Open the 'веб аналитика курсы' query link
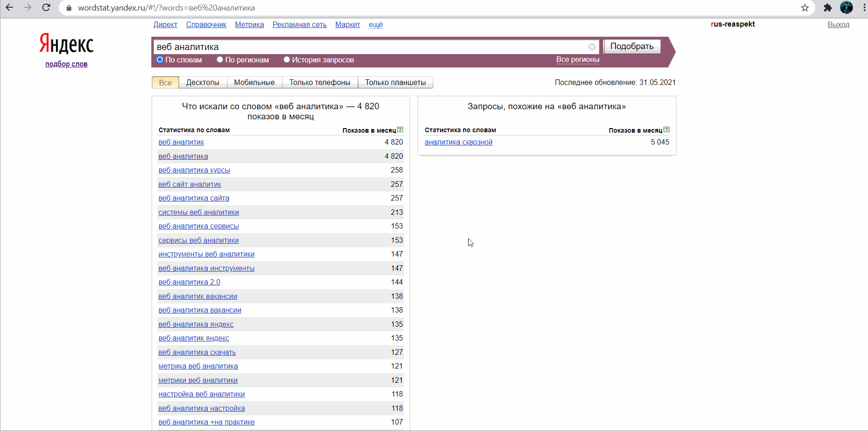Screen dimensions: 868x431 [x=194, y=170]
